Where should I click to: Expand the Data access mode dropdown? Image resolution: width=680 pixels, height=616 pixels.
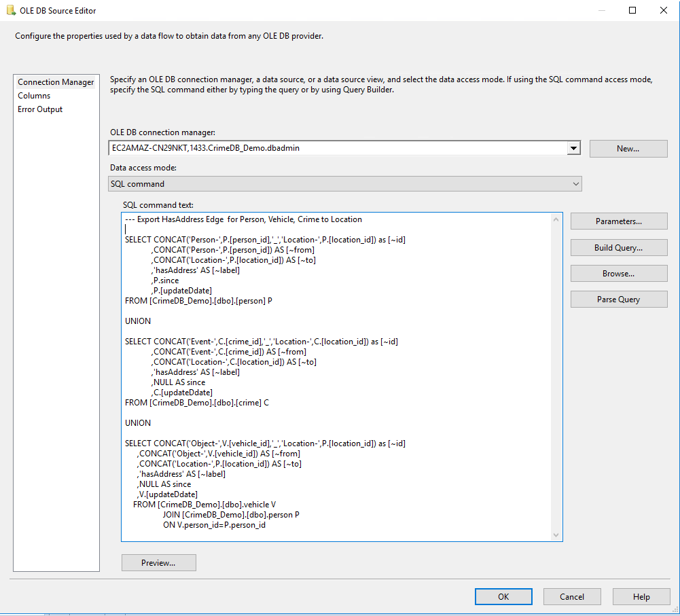(x=575, y=184)
